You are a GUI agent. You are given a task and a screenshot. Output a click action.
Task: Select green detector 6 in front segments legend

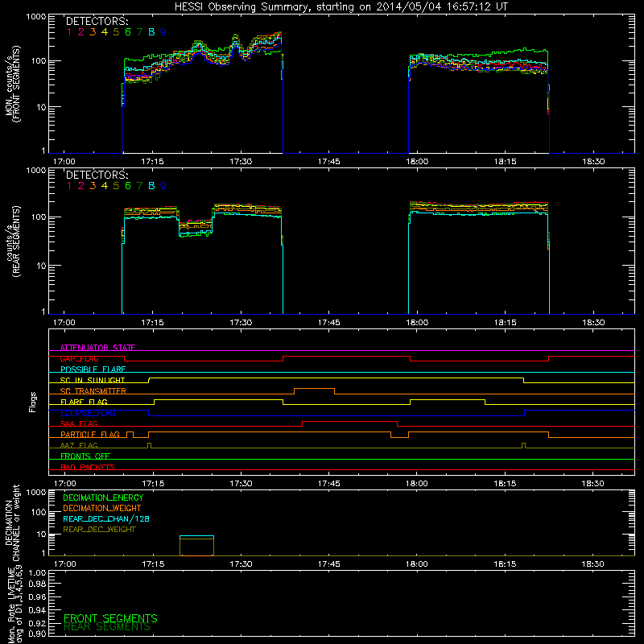(128, 32)
